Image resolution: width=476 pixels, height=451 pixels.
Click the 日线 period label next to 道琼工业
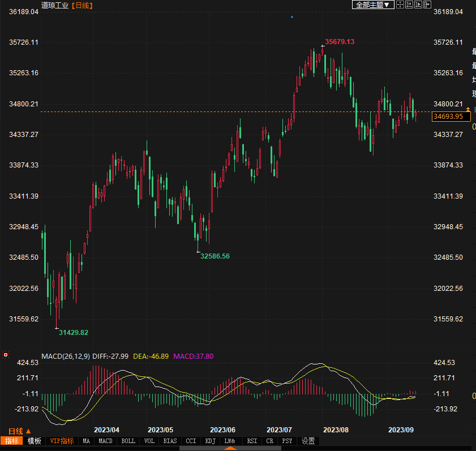pos(83,5)
